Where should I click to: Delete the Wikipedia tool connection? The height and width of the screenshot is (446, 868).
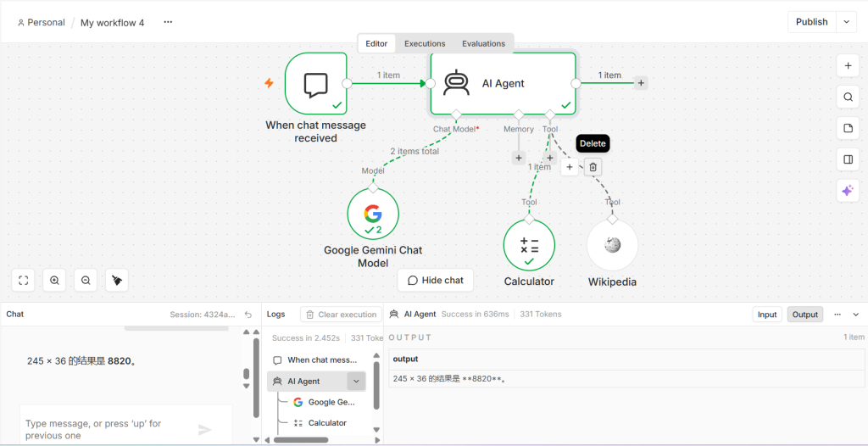[593, 167]
